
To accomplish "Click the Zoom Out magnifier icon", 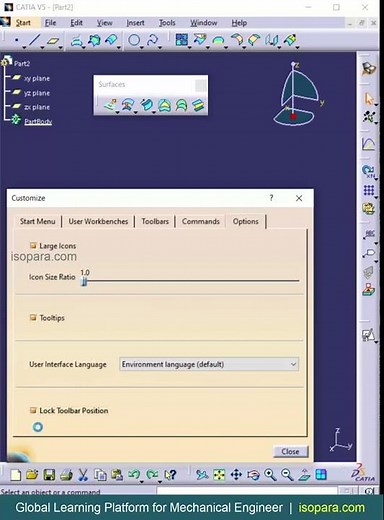I will pyautogui.click(x=287, y=475).
